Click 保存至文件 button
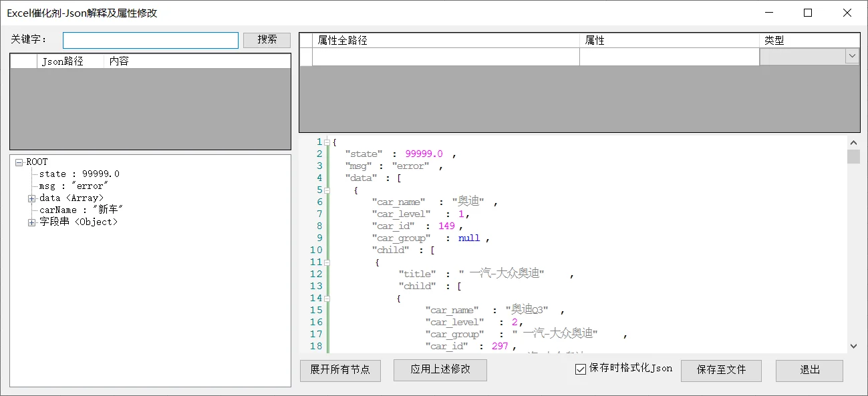868x396 pixels. pos(721,371)
